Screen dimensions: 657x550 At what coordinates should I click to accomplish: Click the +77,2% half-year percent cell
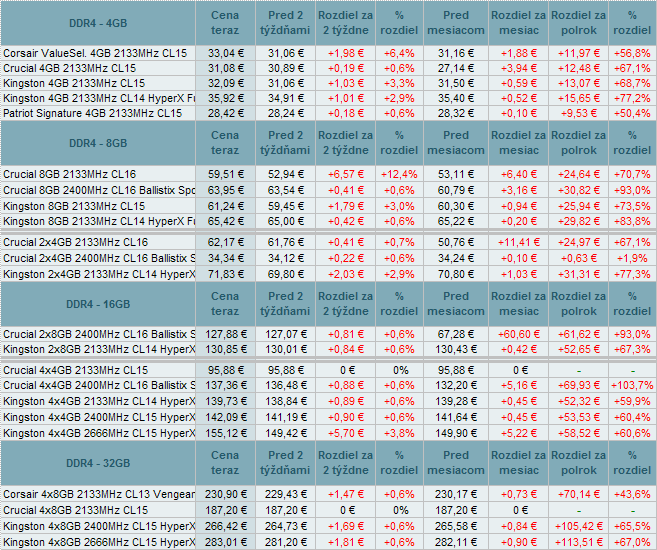[632, 98]
